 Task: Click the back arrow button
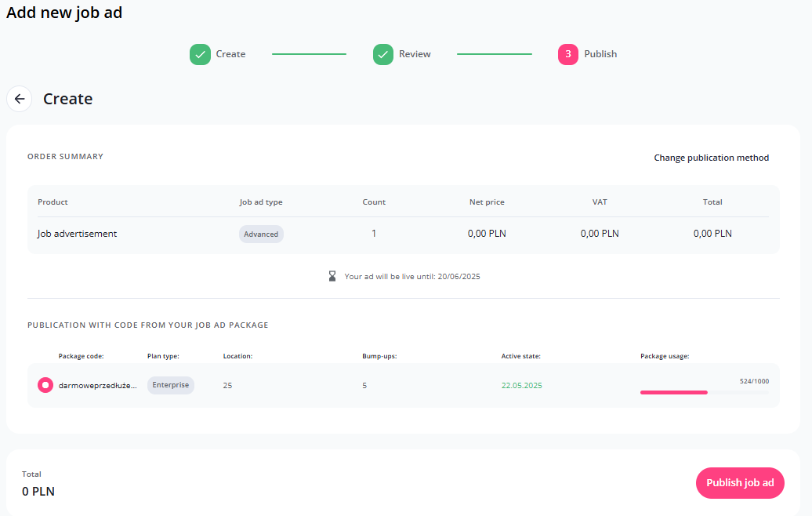[20, 99]
